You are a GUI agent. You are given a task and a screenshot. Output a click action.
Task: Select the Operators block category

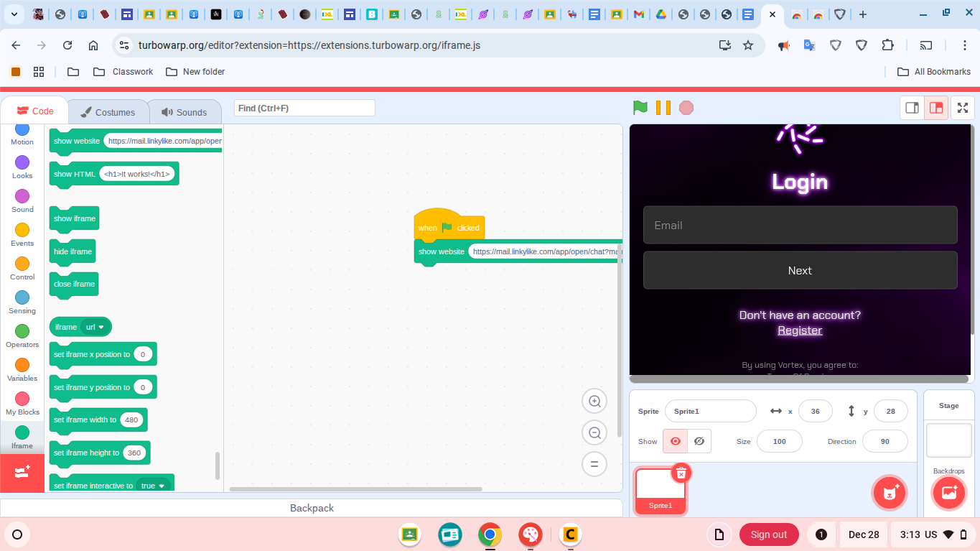point(22,336)
